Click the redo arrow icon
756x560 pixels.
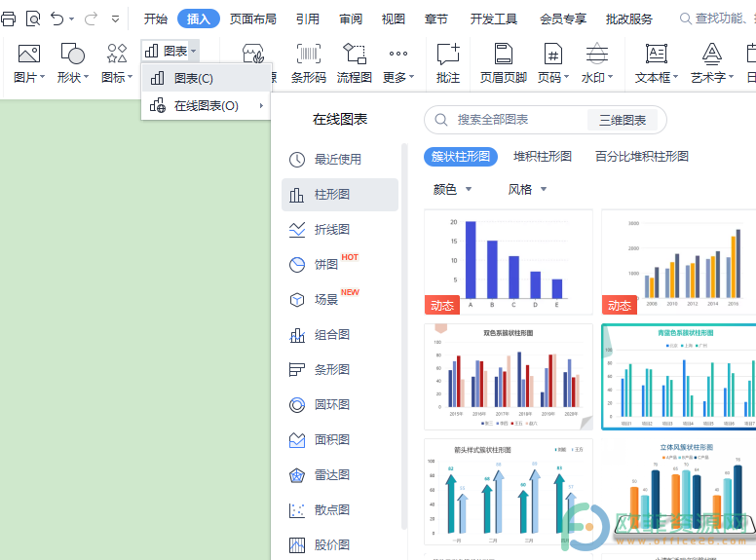click(x=91, y=19)
